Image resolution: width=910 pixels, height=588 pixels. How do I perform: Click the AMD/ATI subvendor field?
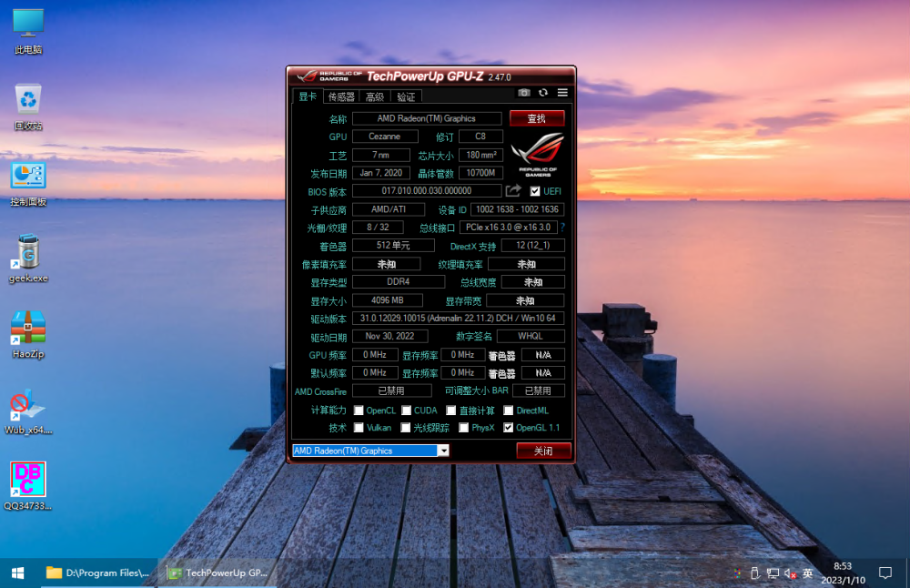point(389,209)
